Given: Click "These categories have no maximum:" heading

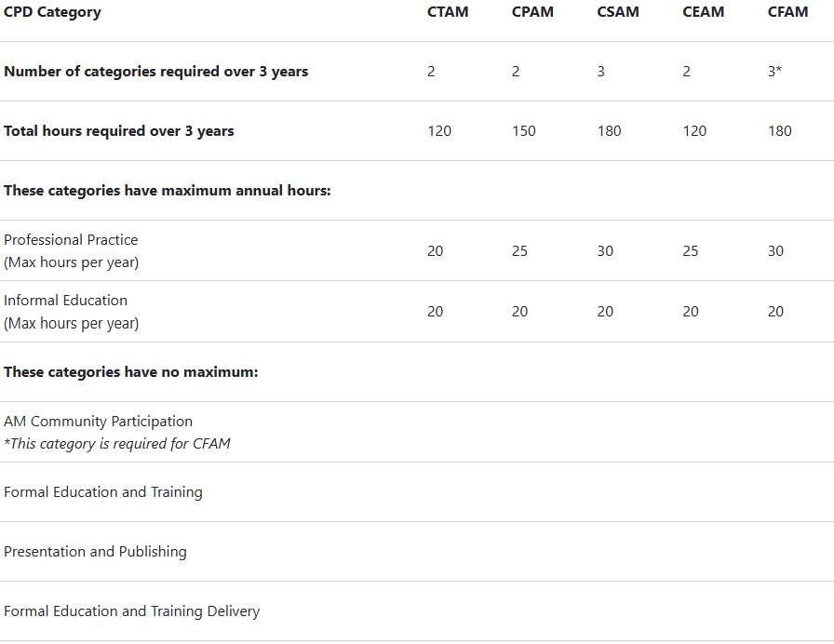Looking at the screenshot, I should click(131, 371).
